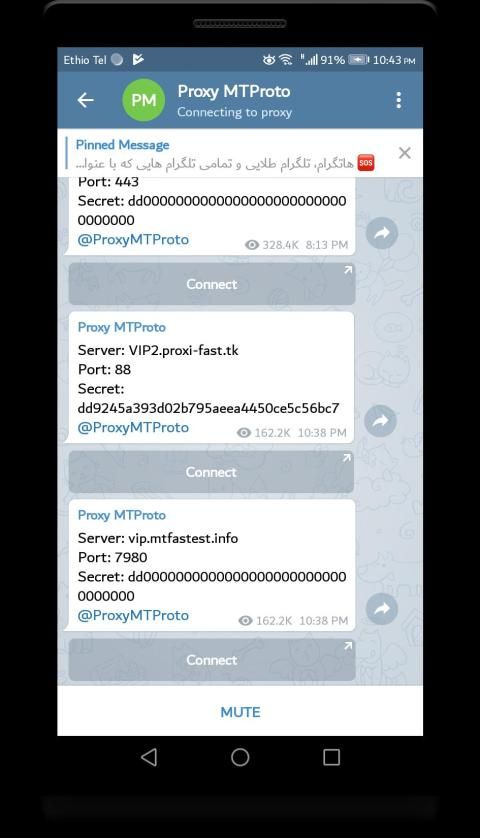
Task: Tap the Proxy MTProto channel title
Action: coord(234,91)
